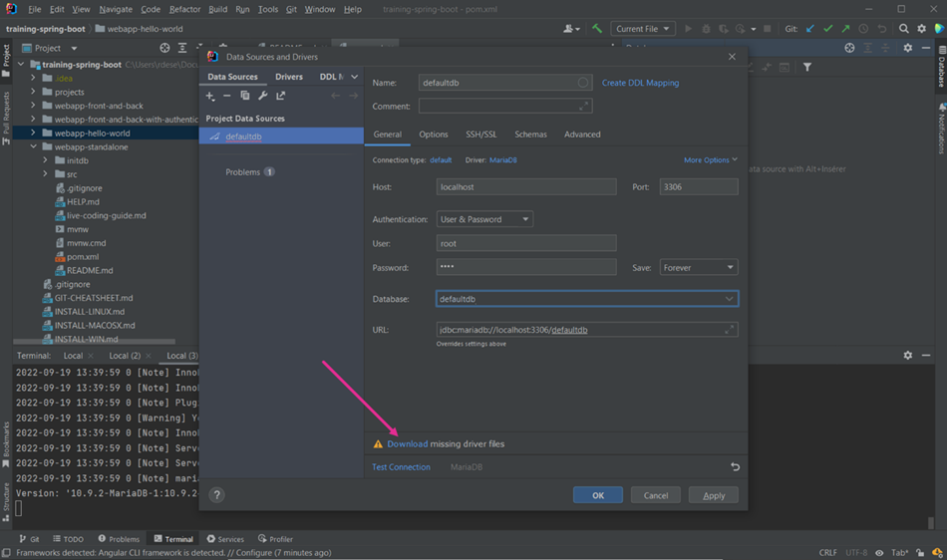Click the OK button
Viewport: 947px width, 560px height.
click(598, 495)
